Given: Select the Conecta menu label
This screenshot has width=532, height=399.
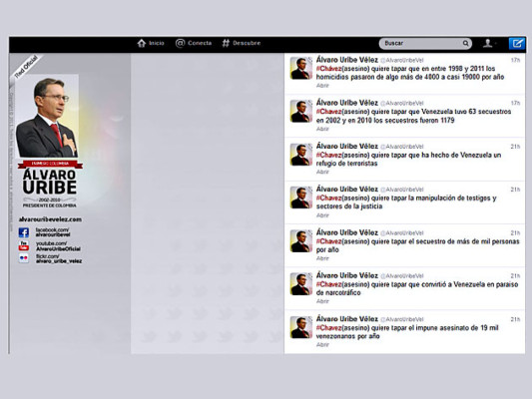Looking at the screenshot, I should (x=200, y=43).
